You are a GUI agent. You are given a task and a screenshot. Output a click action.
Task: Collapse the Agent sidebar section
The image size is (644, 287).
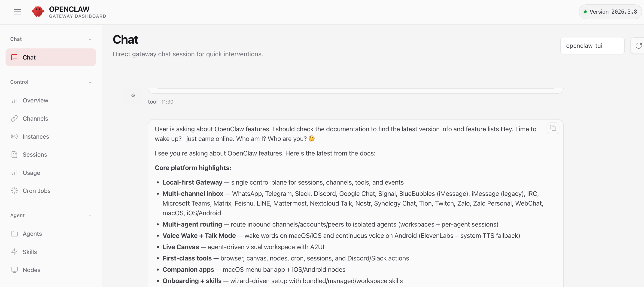(90, 215)
